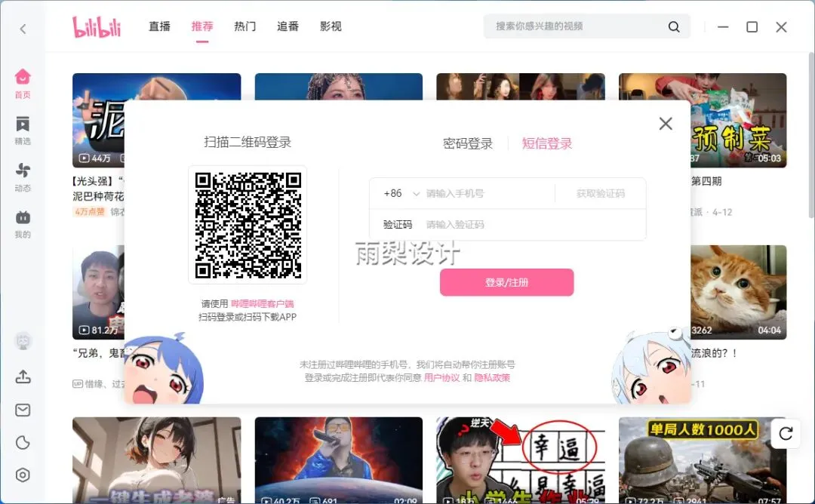Go to 追番 tab
The height and width of the screenshot is (504, 815).
pos(288,26)
